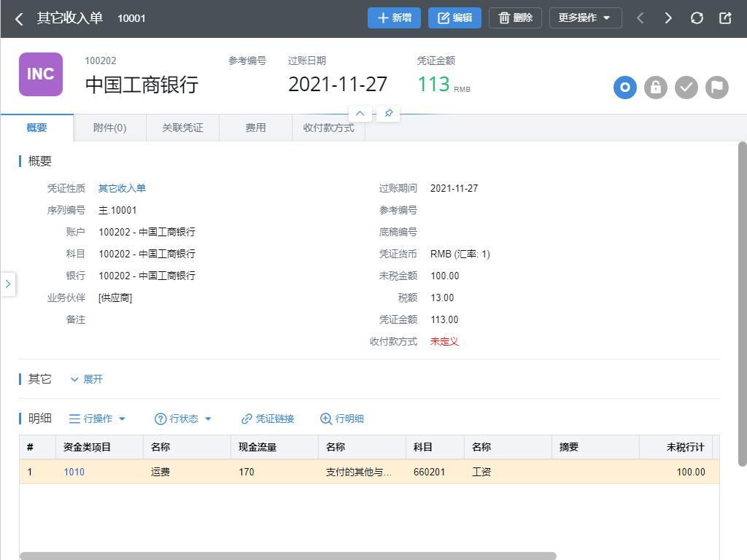Pin the header with the pin icon
Screen dimensions: 747x560
(x=388, y=113)
